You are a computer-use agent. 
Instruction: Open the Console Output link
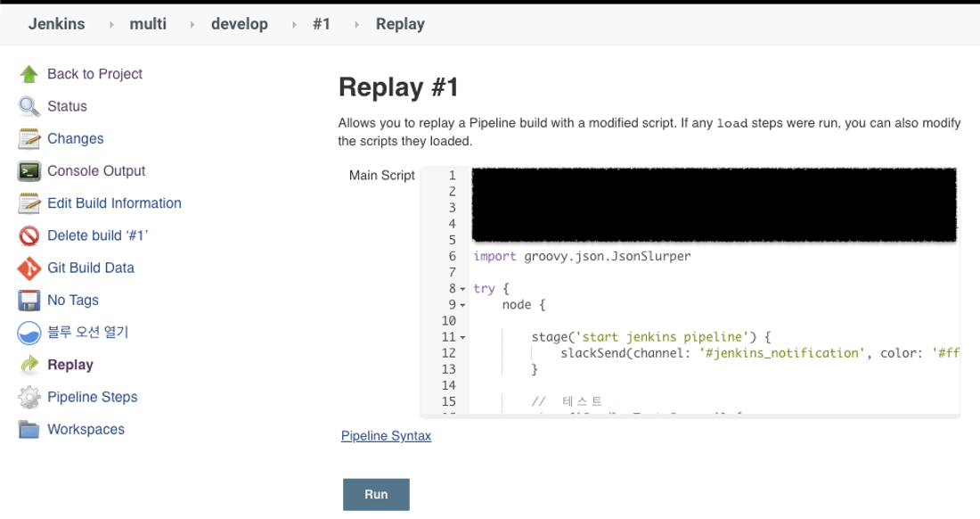pos(96,171)
